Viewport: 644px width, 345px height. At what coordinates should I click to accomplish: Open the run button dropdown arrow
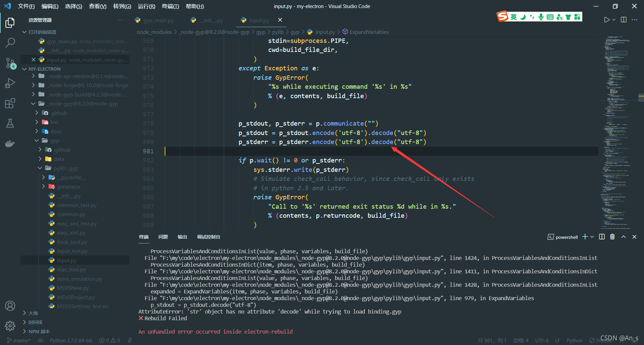pos(614,20)
